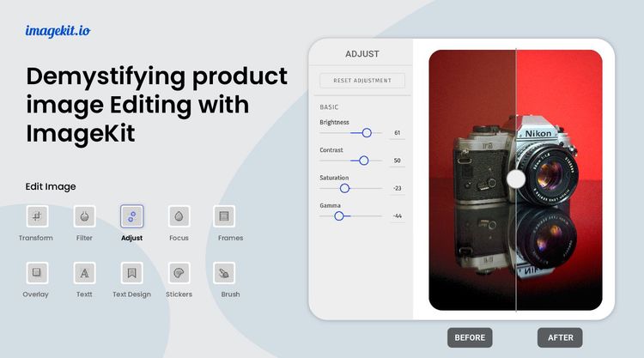This screenshot has height=358, width=644.
Task: Click the Edit Image heading
Action: click(x=51, y=187)
